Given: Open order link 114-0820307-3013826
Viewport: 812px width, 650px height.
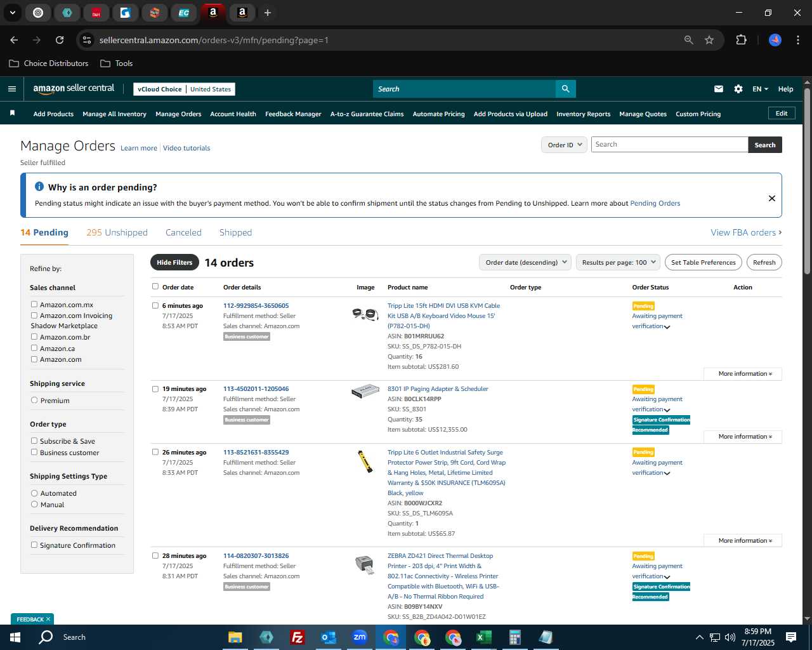Looking at the screenshot, I should coord(256,555).
